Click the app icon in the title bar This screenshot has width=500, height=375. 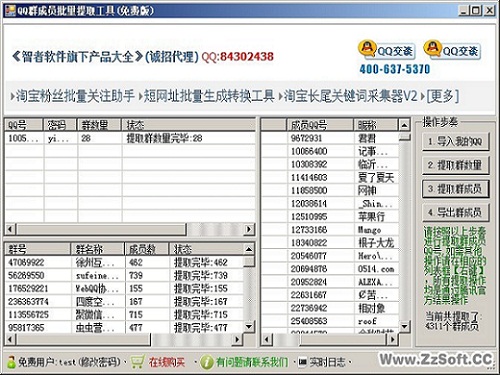point(10,11)
